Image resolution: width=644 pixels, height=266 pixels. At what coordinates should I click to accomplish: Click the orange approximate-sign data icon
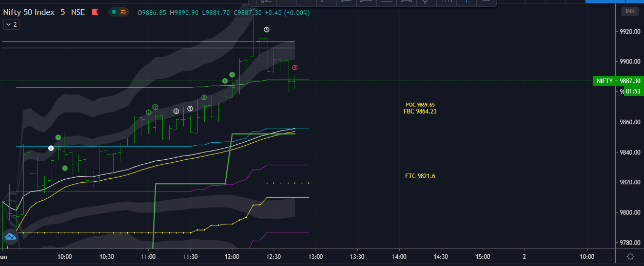123,12
